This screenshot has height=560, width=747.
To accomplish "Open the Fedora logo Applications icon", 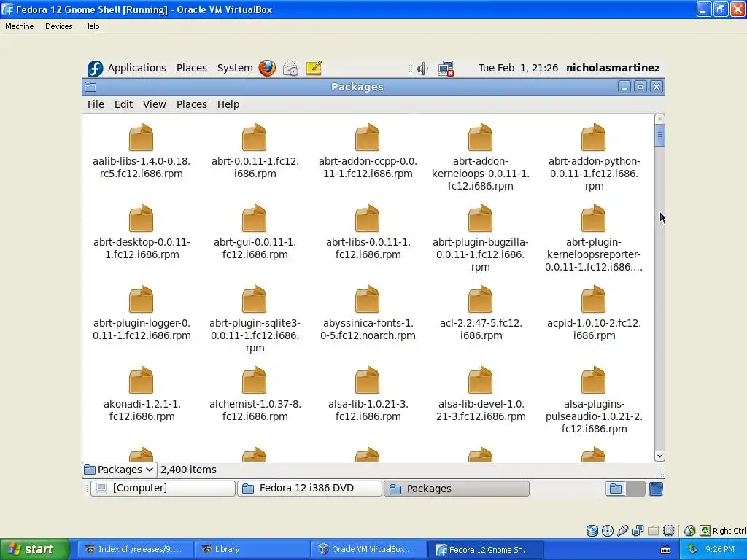I will pos(95,68).
